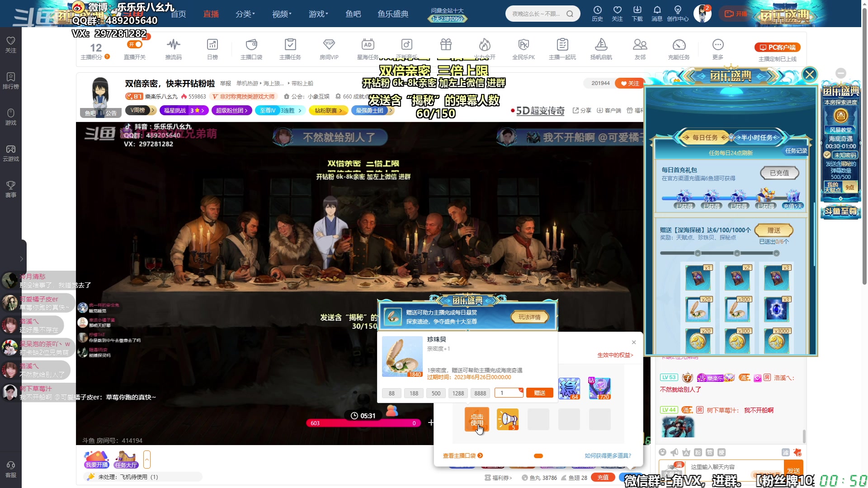Viewport: 868px width, 488px height.
Task: Click the search magnifier icon
Action: (570, 14)
